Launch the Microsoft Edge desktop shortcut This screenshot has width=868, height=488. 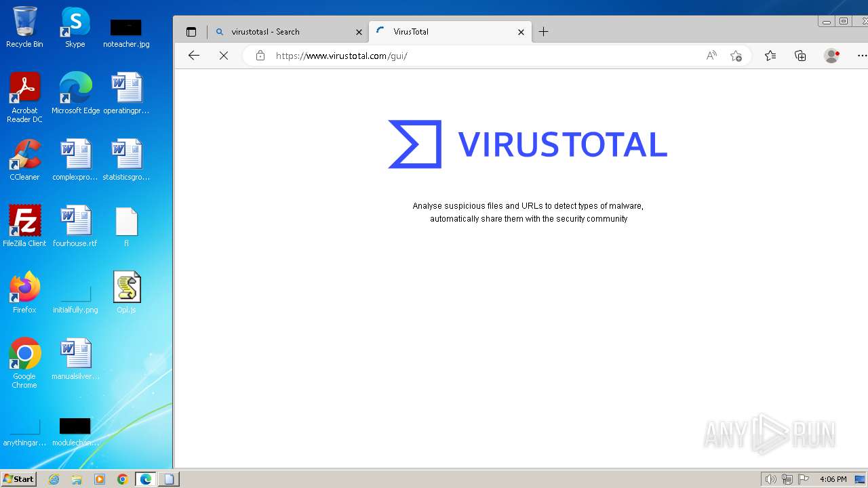point(75,93)
